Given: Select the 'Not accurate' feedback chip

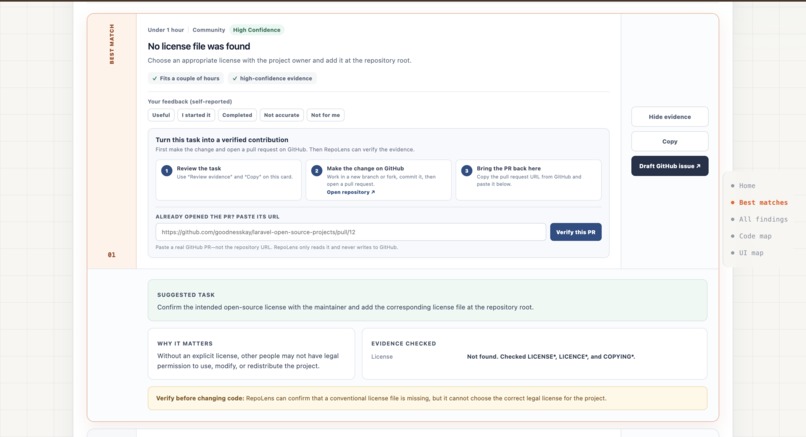Looking at the screenshot, I should (x=281, y=115).
